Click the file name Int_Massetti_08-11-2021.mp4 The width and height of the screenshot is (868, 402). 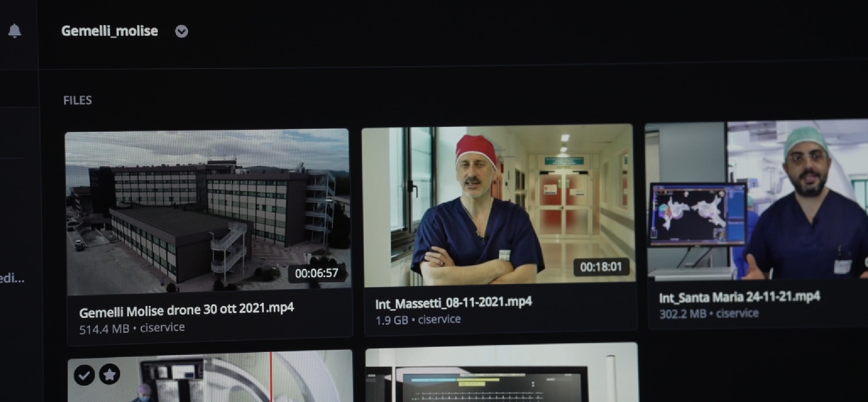[453, 303]
